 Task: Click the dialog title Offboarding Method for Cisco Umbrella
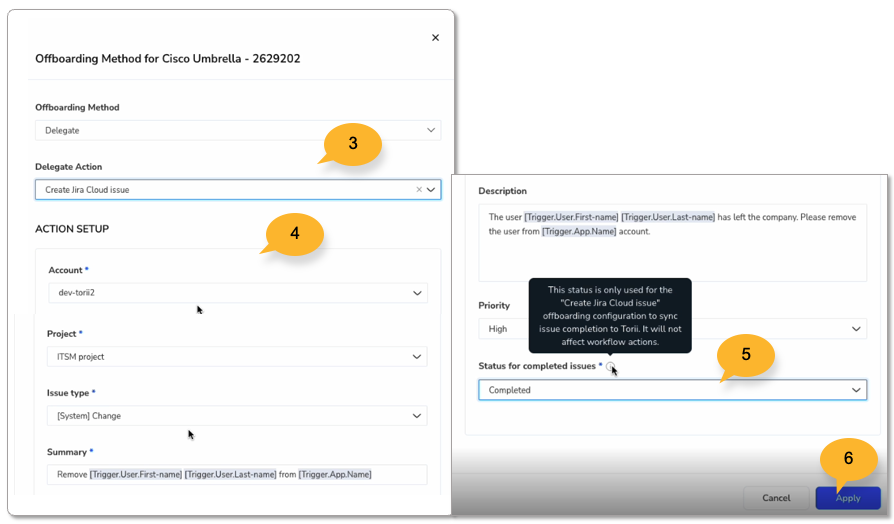coord(168,59)
